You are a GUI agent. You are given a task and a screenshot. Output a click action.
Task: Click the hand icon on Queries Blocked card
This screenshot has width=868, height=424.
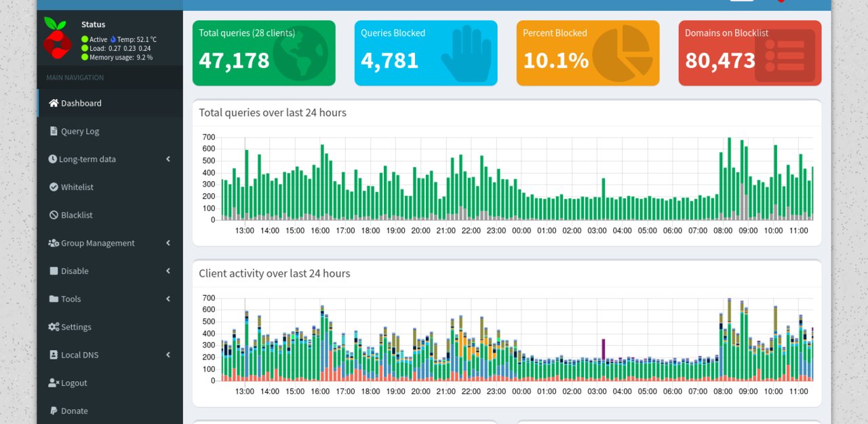[x=467, y=54]
